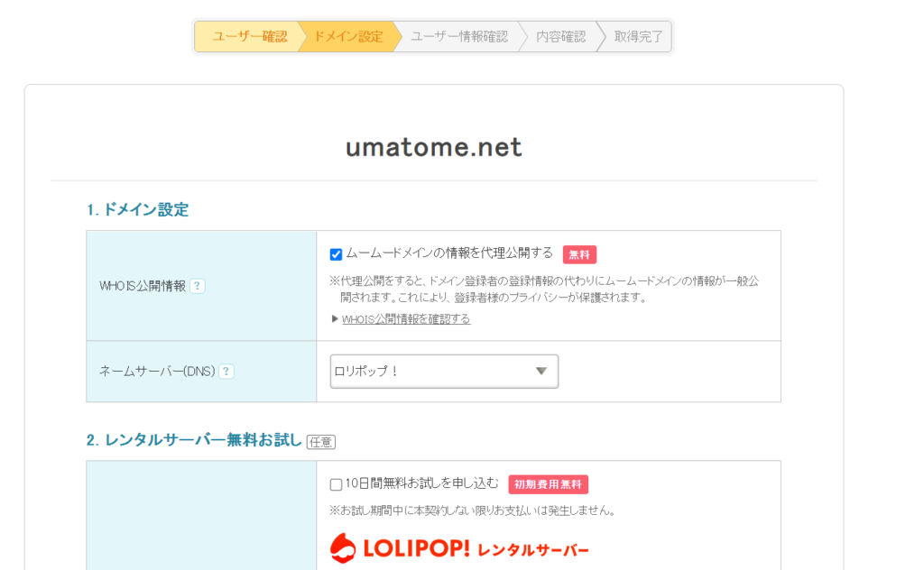Jump to the 取得完了 step
Viewport: 924px width, 570px height.
pyautogui.click(x=638, y=37)
